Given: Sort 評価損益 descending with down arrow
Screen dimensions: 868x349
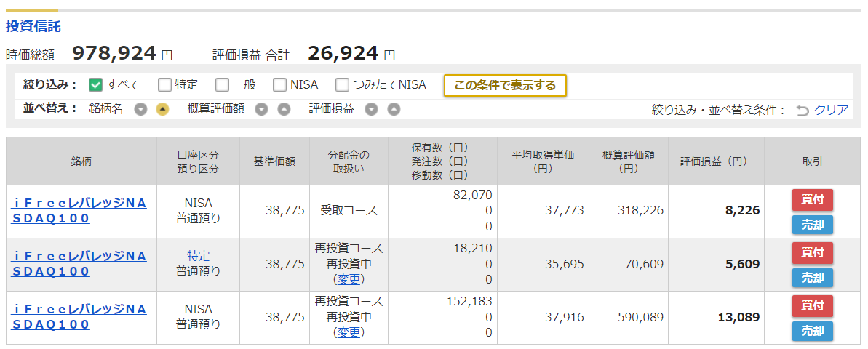Looking at the screenshot, I should tap(372, 110).
